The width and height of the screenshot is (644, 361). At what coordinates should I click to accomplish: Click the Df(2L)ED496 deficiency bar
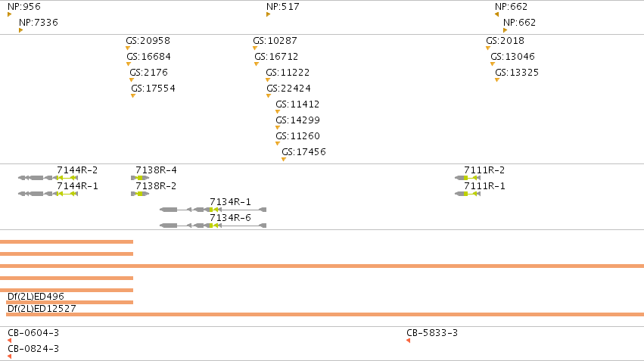click(x=70, y=302)
